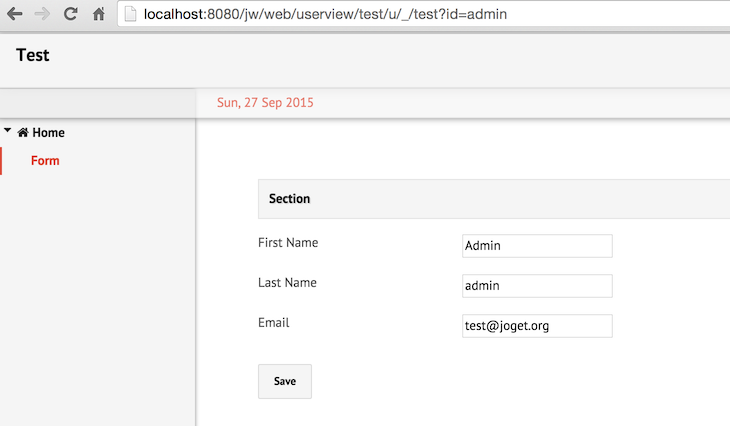Click the Email label text

[x=273, y=323]
